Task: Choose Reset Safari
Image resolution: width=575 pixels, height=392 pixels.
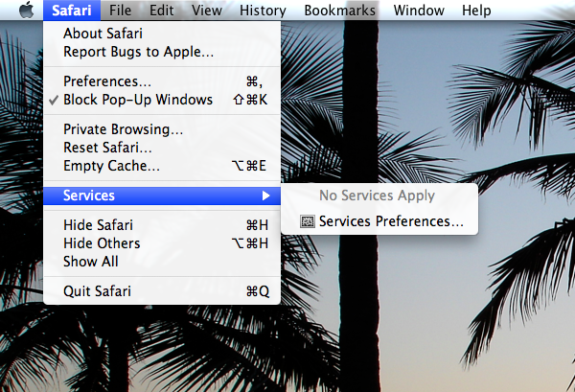Action: (162, 148)
